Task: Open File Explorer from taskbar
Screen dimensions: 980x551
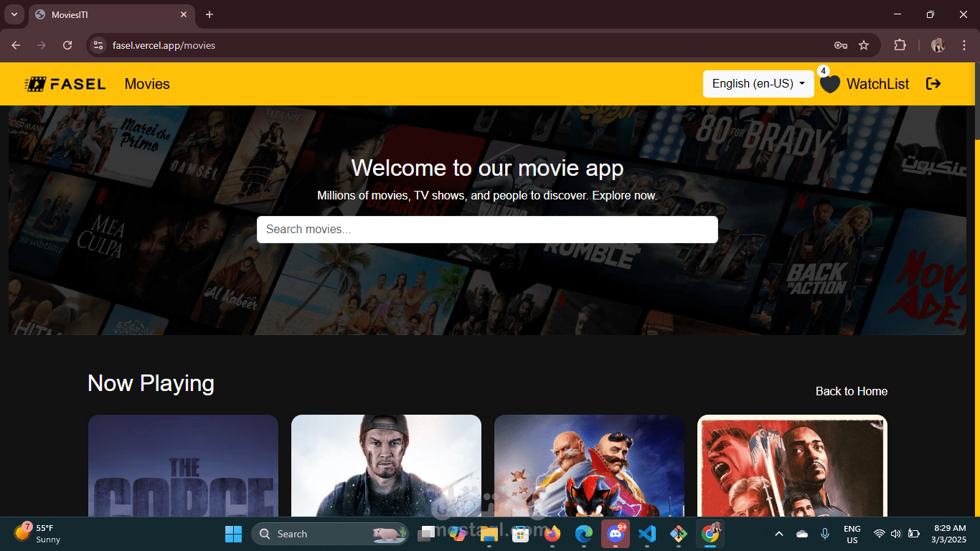Action: tap(489, 534)
